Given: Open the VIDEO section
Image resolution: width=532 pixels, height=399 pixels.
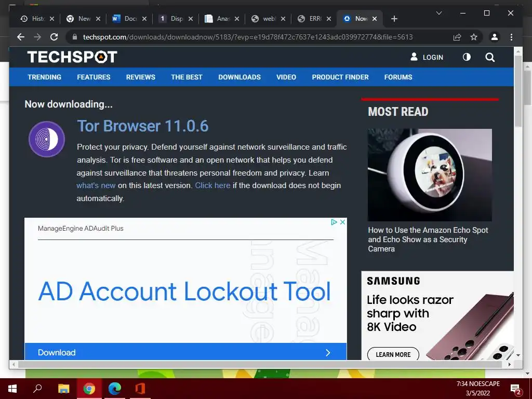Looking at the screenshot, I should tap(286, 77).
